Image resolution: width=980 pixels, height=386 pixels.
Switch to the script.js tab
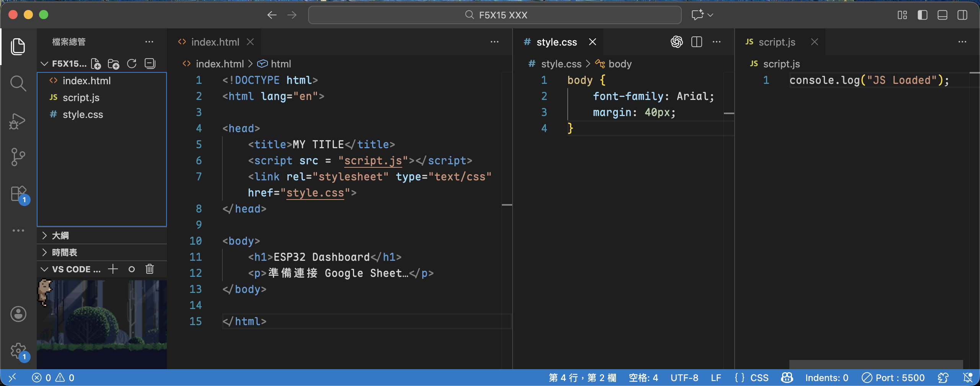(x=776, y=42)
